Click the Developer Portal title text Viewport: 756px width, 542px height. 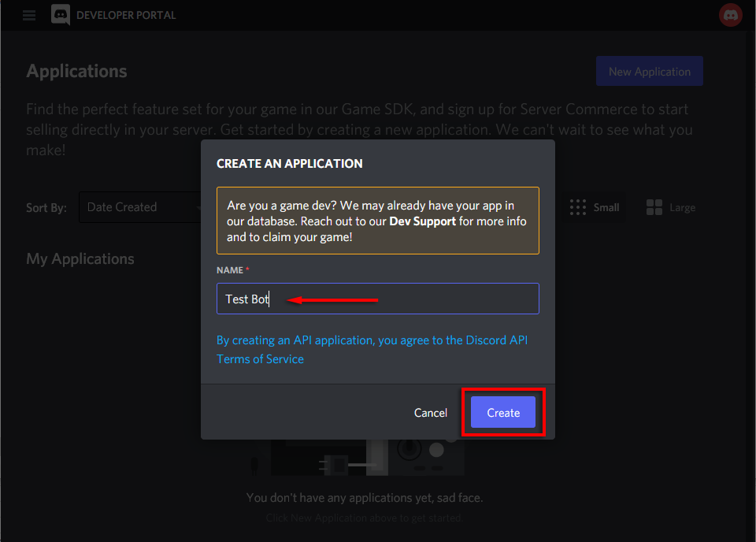coord(126,15)
